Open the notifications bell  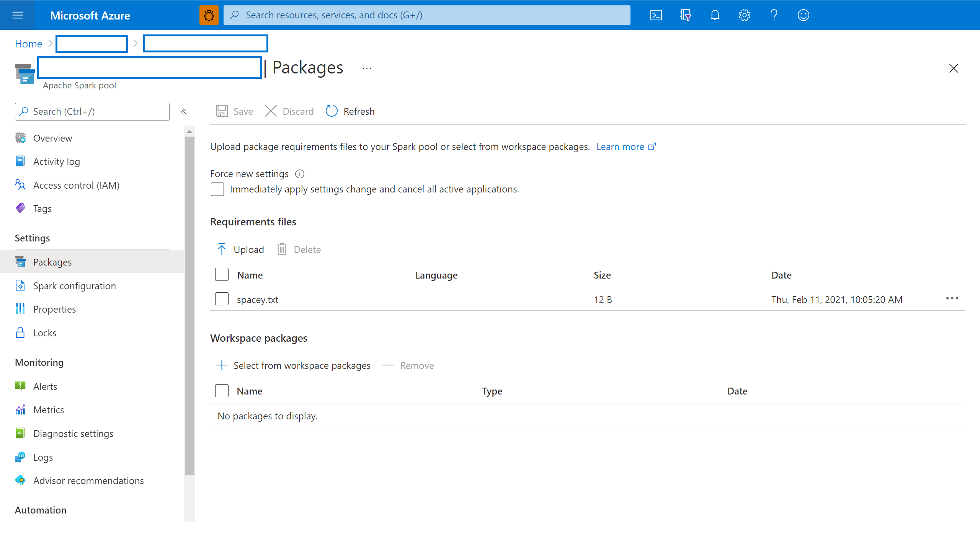click(x=715, y=15)
